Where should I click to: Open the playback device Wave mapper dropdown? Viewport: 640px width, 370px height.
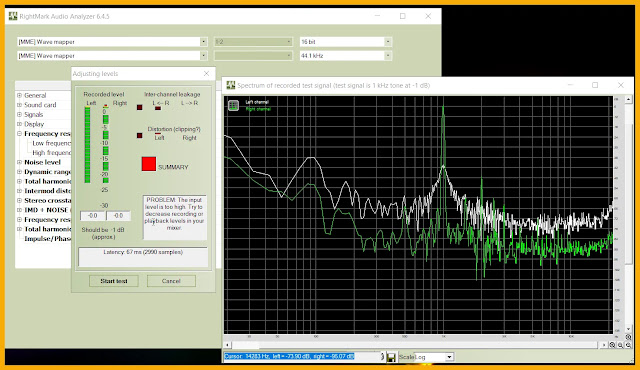(203, 42)
